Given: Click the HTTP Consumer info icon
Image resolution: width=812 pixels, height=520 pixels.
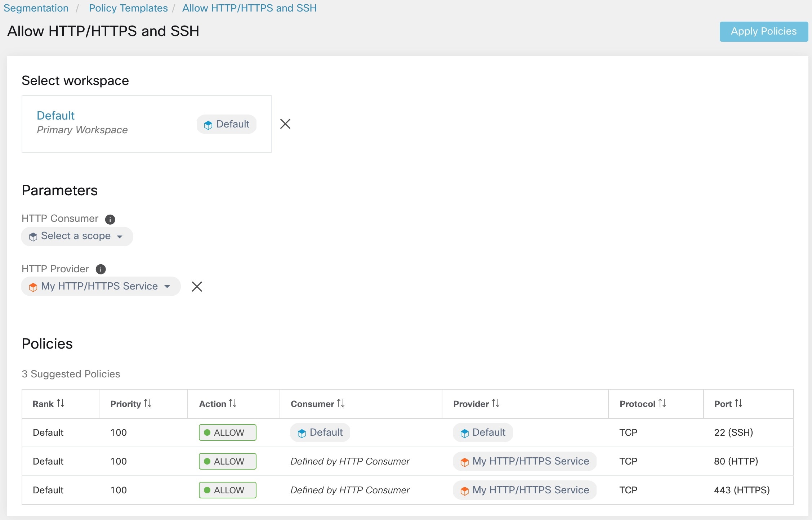Looking at the screenshot, I should click(110, 218).
